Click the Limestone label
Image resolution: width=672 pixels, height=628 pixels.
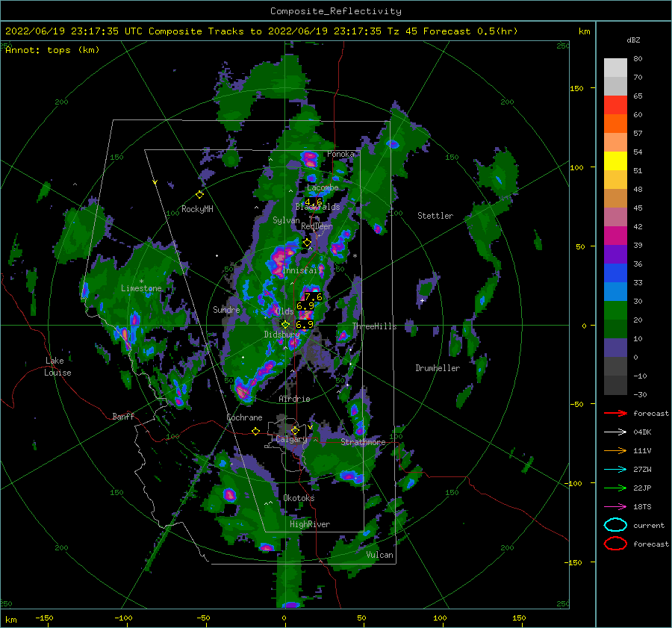(x=141, y=288)
